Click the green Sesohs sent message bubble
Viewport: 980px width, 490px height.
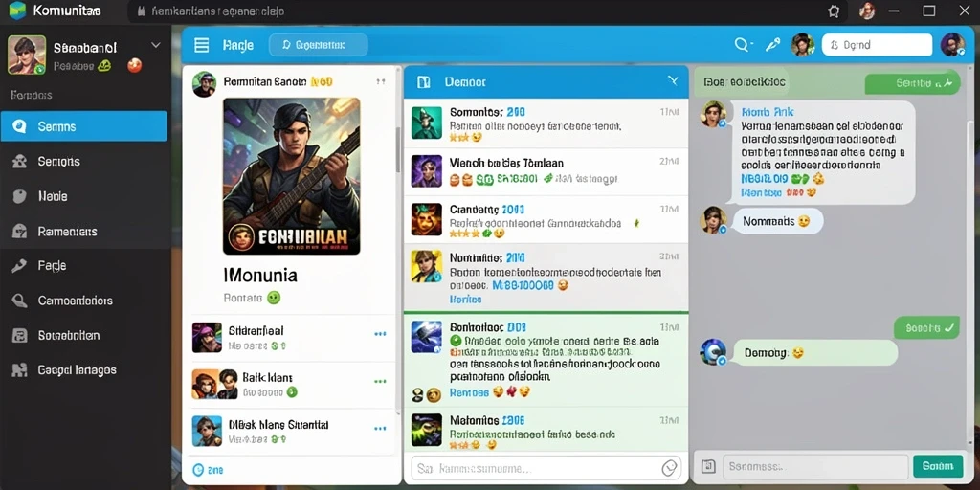click(x=926, y=327)
